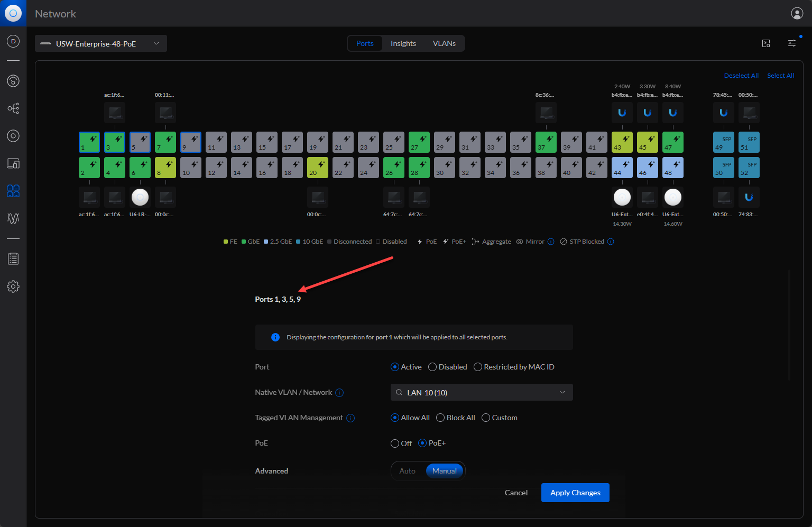
Task: Select switch port 27
Action: pos(419,142)
